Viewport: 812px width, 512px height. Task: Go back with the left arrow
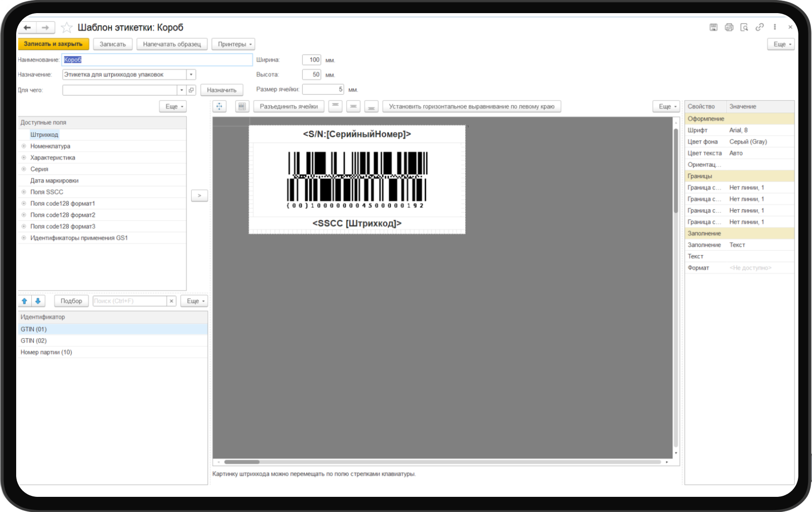[x=27, y=27]
